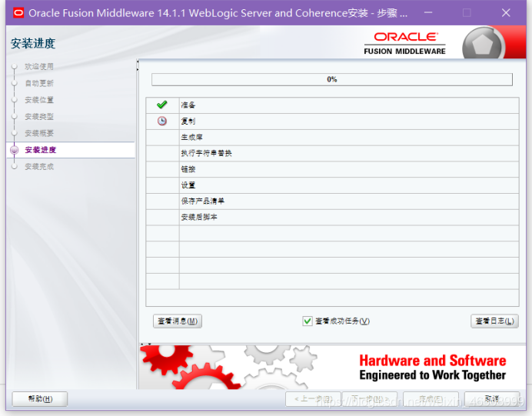Select 安装类型 step in sidebar

click(39, 116)
